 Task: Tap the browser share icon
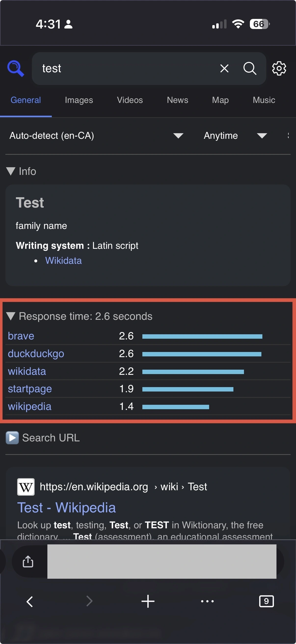pyautogui.click(x=28, y=561)
